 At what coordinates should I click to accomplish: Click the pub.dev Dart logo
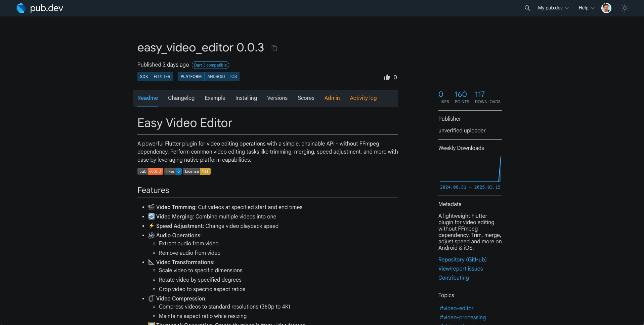tap(21, 8)
